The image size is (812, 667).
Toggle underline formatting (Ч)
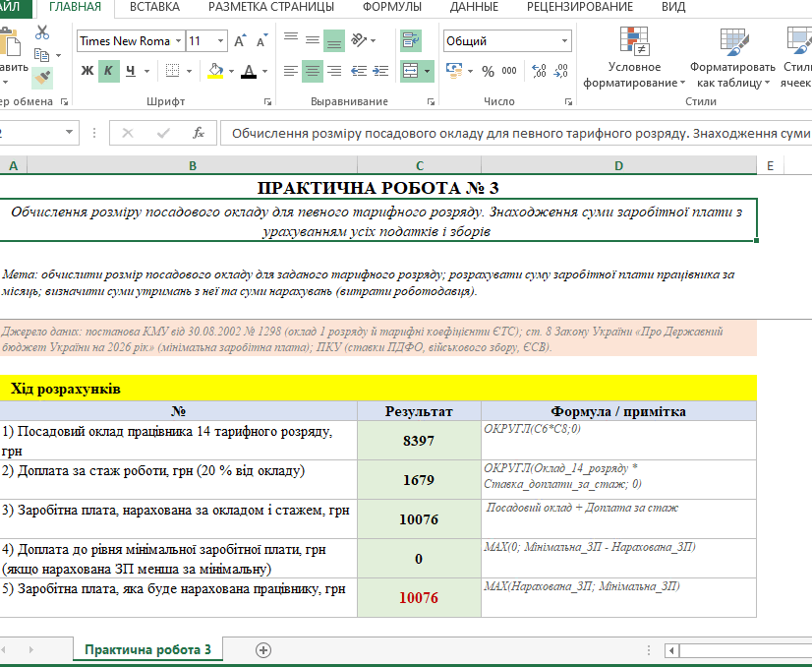pyautogui.click(x=131, y=71)
